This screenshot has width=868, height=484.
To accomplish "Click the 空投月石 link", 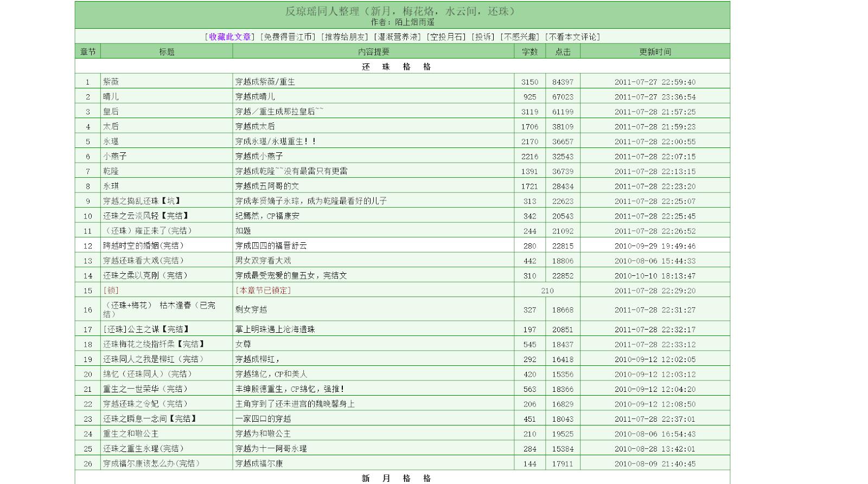I will pyautogui.click(x=446, y=37).
